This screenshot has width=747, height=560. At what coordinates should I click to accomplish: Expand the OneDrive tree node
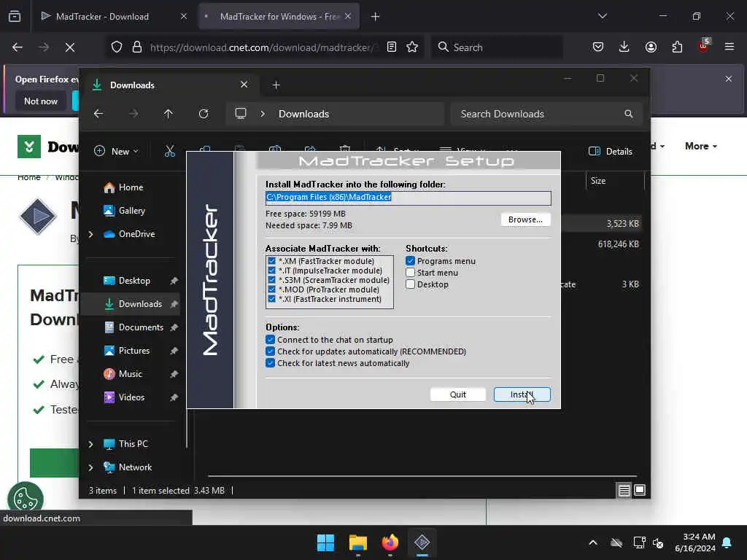pos(90,234)
